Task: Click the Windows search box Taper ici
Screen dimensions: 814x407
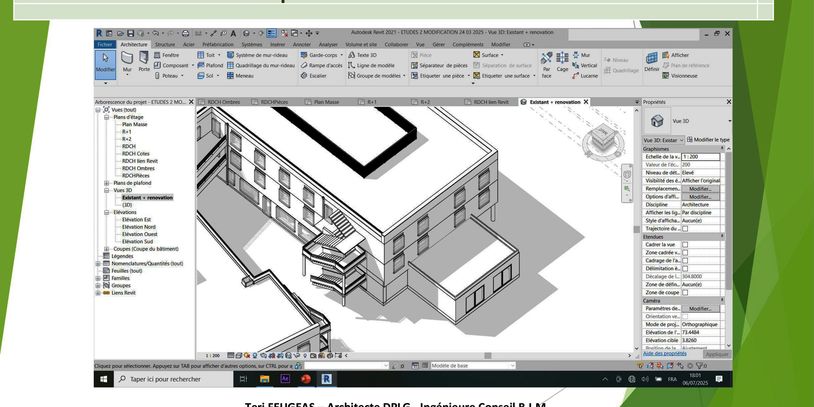Action: [x=173, y=379]
